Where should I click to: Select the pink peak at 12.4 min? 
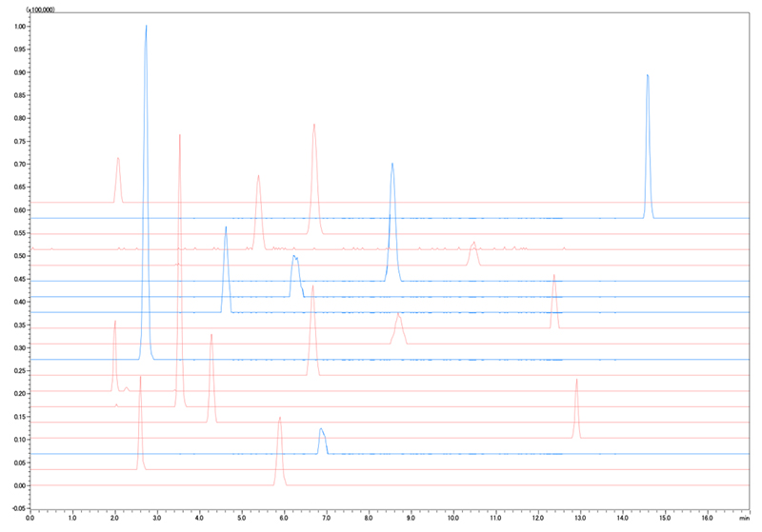point(553,277)
